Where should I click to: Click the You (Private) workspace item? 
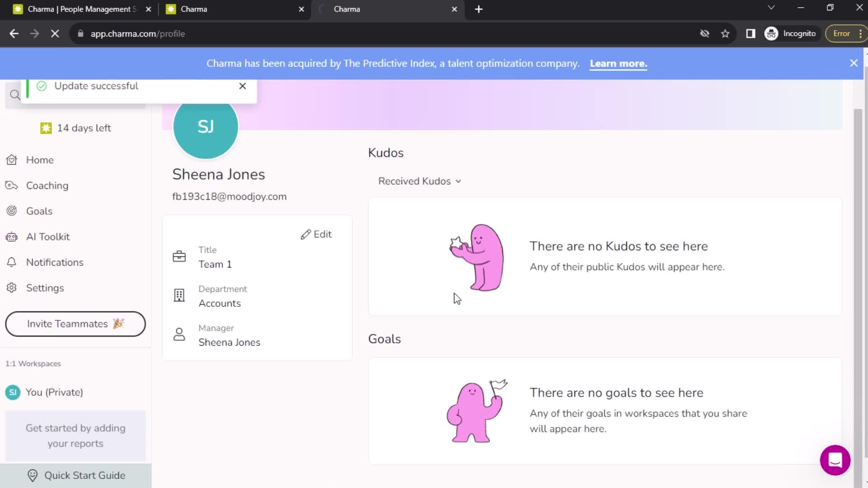pos(54,392)
